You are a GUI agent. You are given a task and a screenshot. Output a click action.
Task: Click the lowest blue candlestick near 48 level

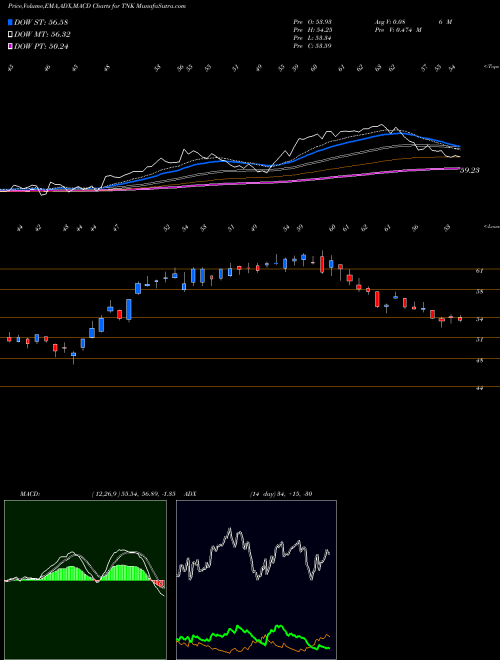(74, 355)
